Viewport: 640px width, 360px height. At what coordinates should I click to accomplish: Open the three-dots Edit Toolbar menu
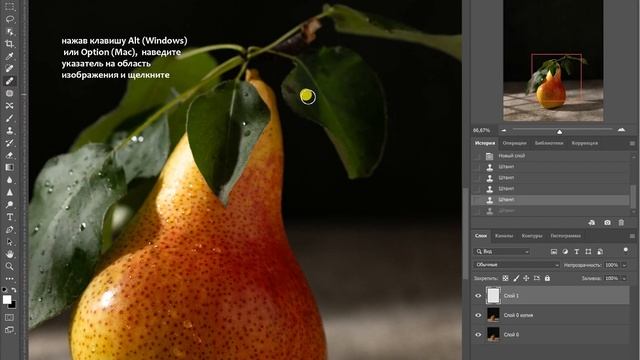click(9, 279)
